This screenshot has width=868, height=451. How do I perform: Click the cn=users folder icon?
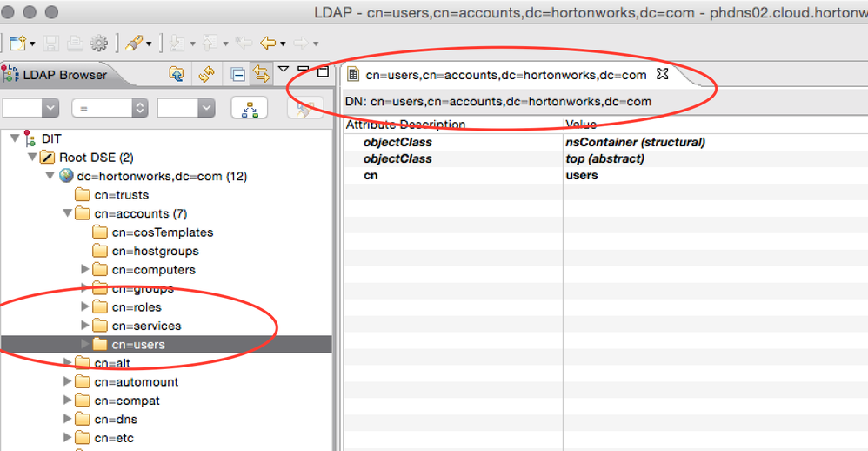coord(100,345)
